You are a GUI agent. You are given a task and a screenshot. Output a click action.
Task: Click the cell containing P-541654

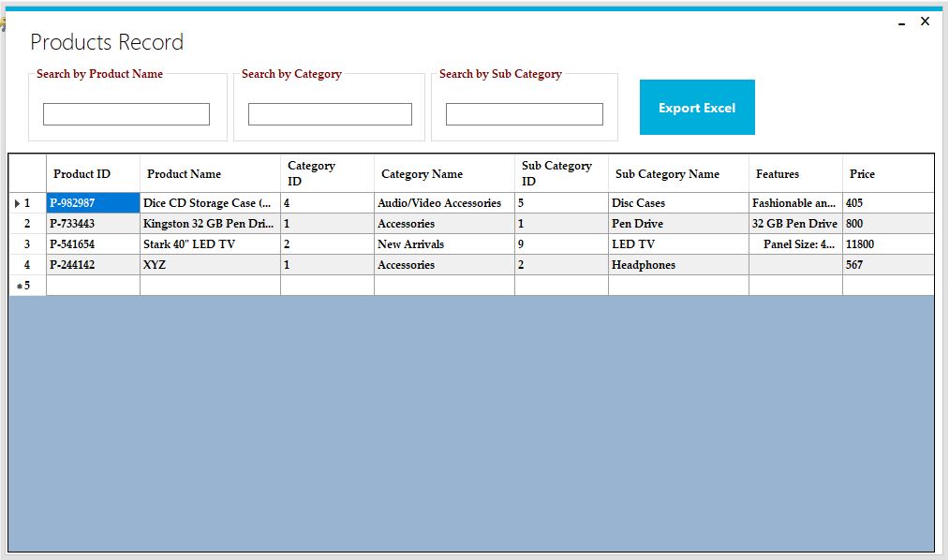(x=93, y=243)
